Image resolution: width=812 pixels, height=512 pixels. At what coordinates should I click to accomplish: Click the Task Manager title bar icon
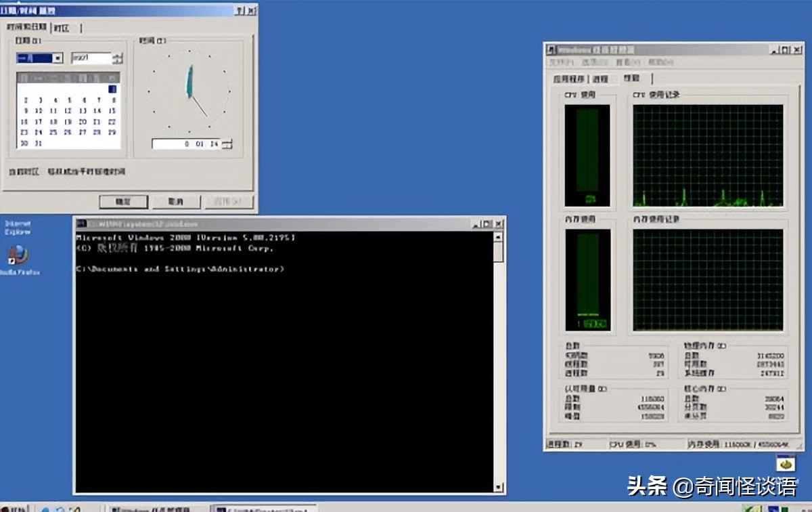(552, 50)
